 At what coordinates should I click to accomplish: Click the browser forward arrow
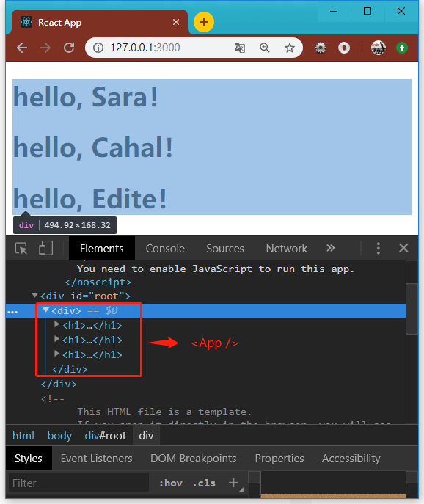tap(45, 48)
